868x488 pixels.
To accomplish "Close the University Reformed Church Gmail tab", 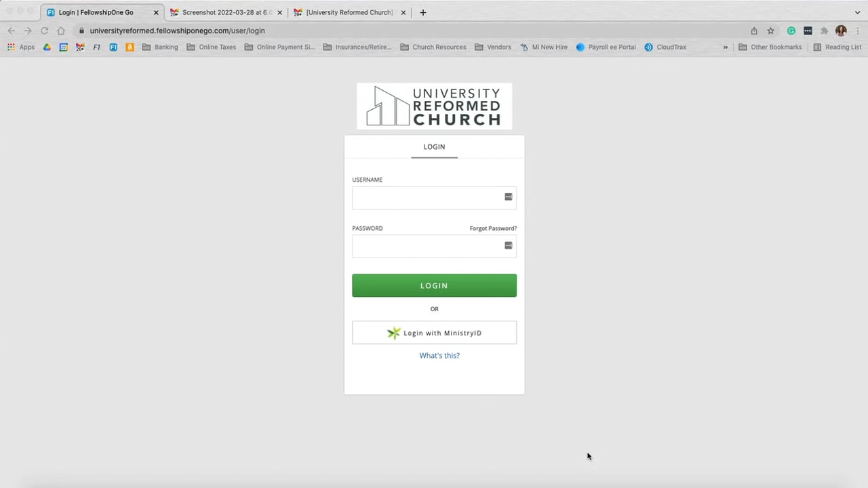I will click(x=403, y=12).
